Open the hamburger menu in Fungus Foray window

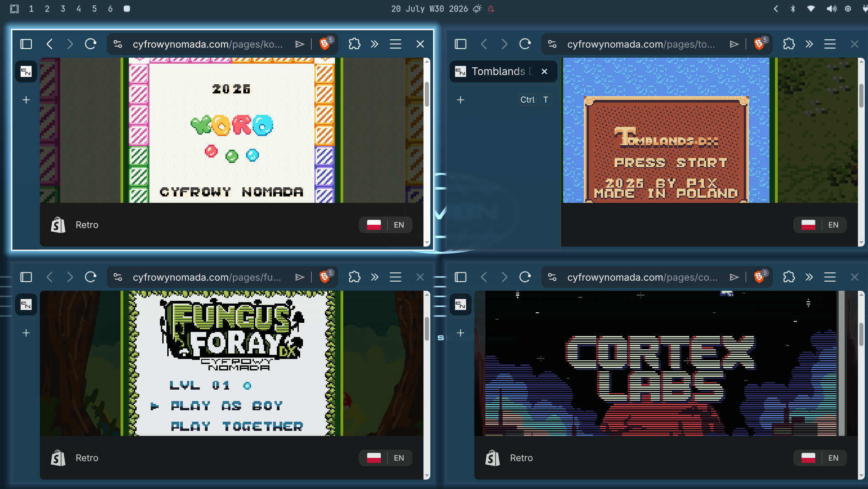click(x=396, y=277)
